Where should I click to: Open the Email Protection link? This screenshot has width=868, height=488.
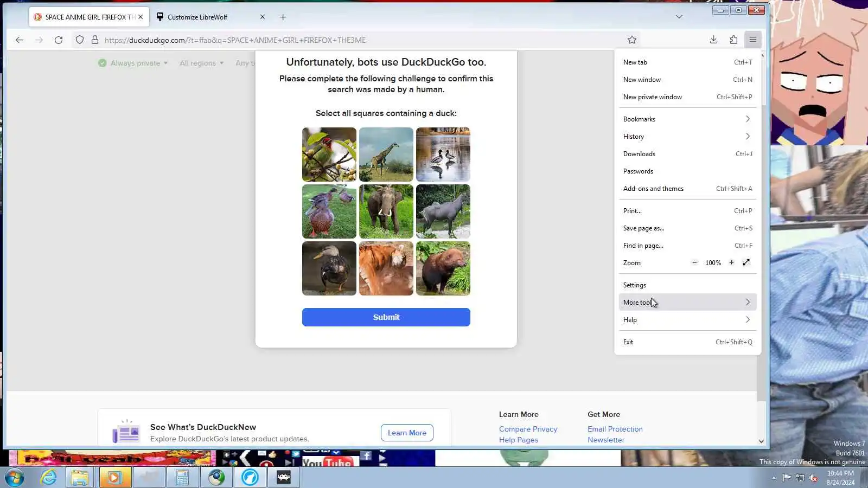[x=615, y=429]
